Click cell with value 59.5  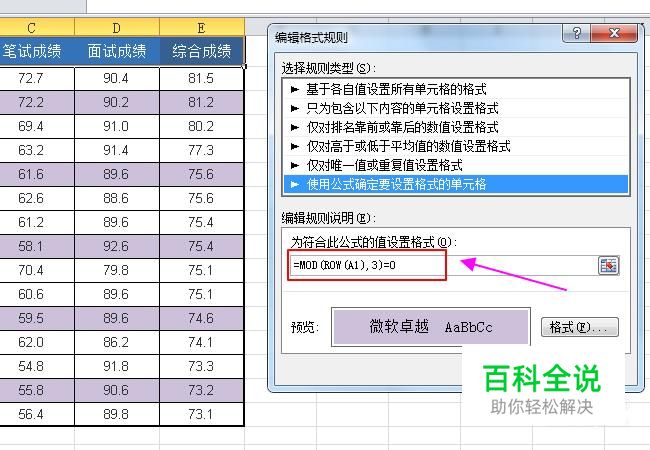pos(36,319)
